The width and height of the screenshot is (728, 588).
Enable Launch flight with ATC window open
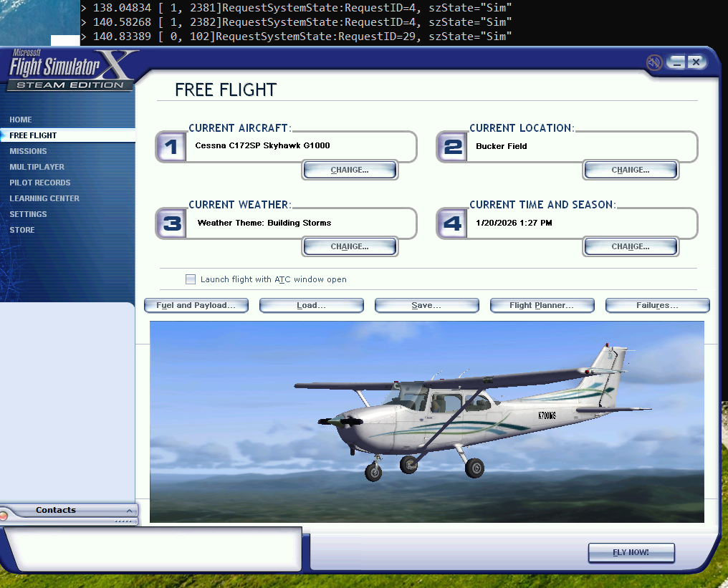(x=191, y=279)
